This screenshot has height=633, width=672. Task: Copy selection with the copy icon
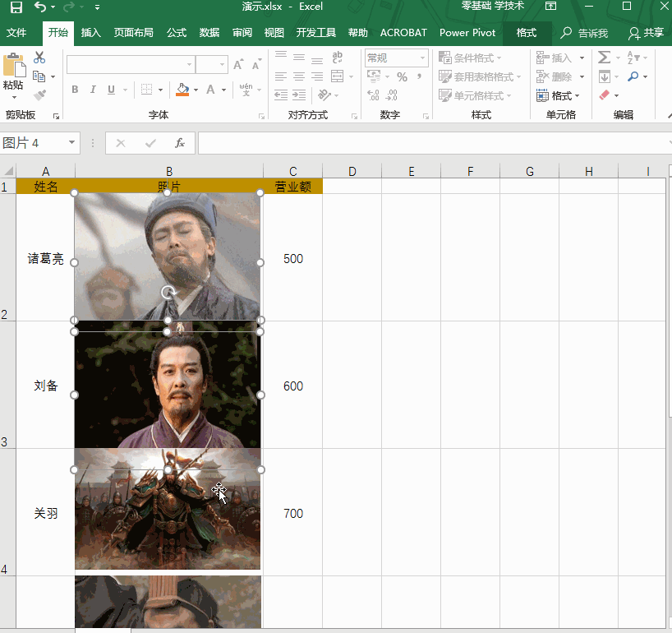tap(39, 76)
